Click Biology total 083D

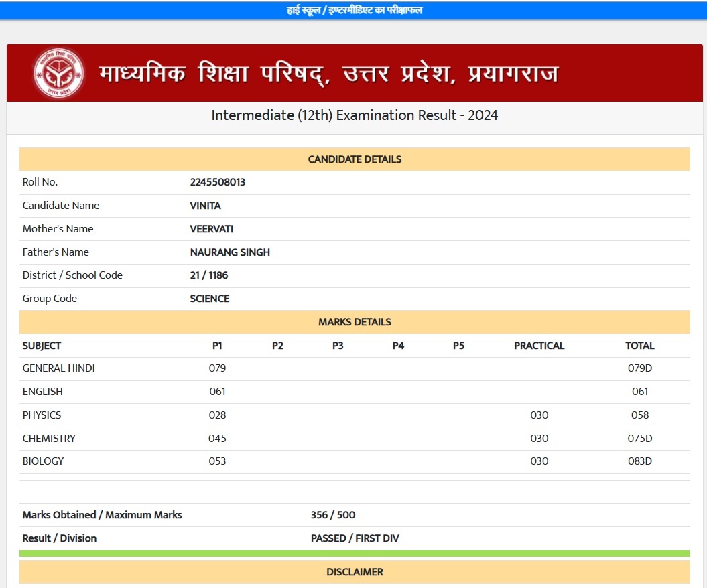tap(640, 461)
